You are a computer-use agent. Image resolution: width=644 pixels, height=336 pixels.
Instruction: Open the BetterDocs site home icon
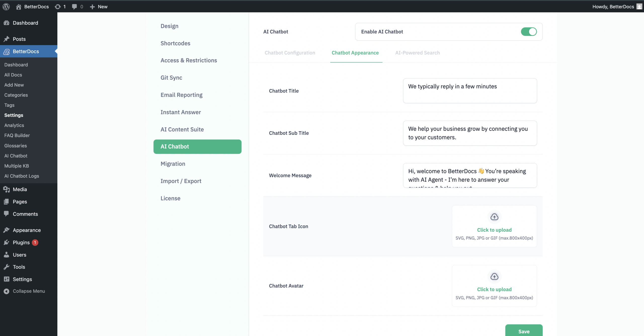click(x=18, y=7)
